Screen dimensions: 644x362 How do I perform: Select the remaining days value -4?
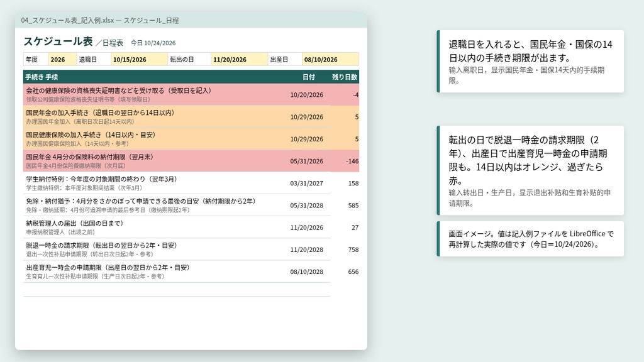(x=356, y=95)
